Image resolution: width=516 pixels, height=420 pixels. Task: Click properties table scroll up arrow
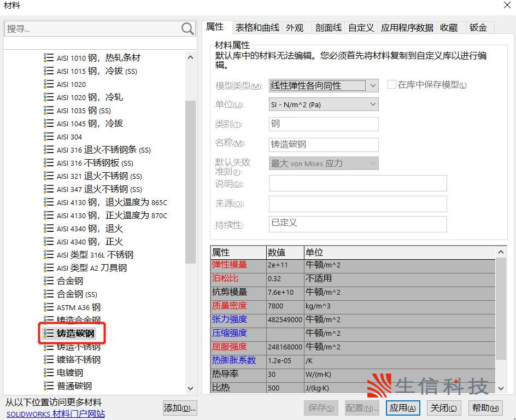pyautogui.click(x=501, y=252)
